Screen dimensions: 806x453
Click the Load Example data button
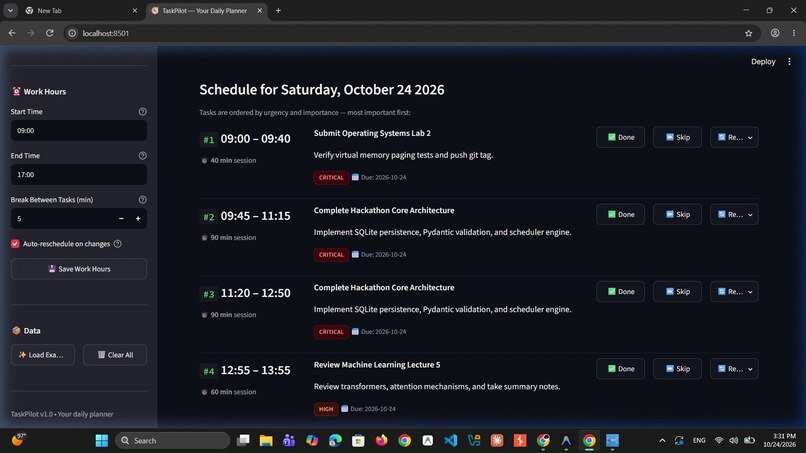[43, 355]
